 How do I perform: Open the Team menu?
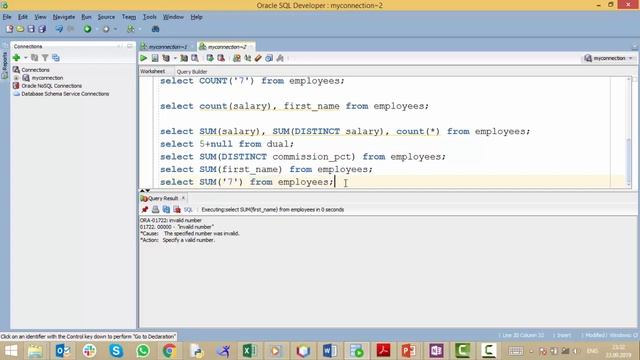click(129, 17)
